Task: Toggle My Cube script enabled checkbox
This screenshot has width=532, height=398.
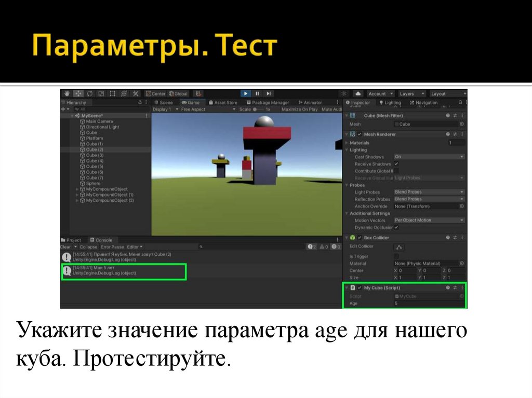Action: pyautogui.click(x=360, y=287)
